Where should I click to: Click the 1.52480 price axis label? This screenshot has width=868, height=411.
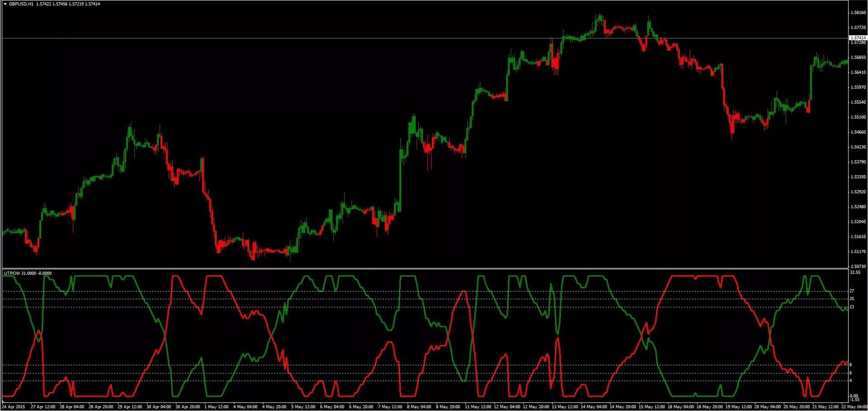[859, 207]
